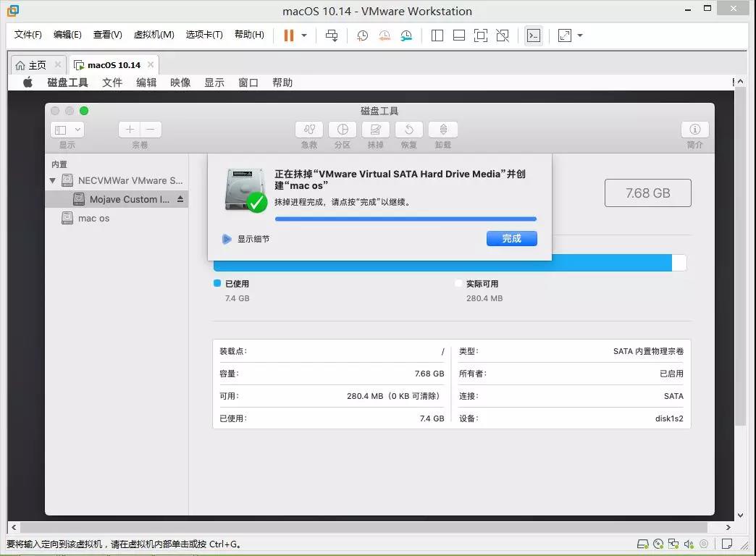Click the Restore (恢复) toolbar icon

pos(409,130)
